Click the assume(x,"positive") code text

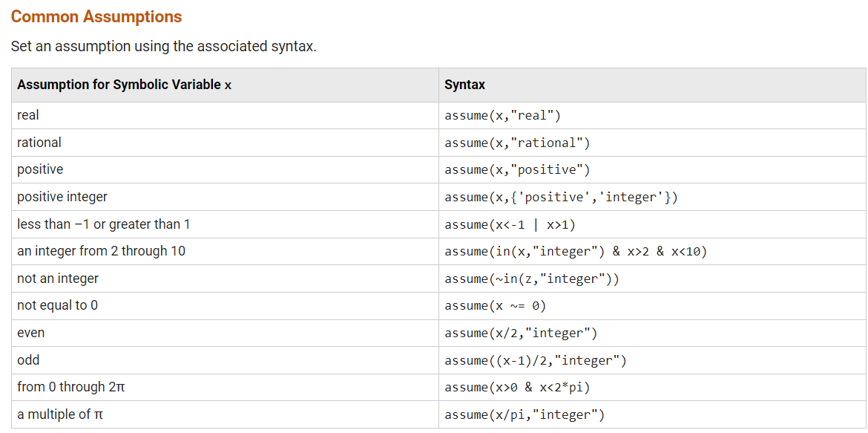point(518,170)
